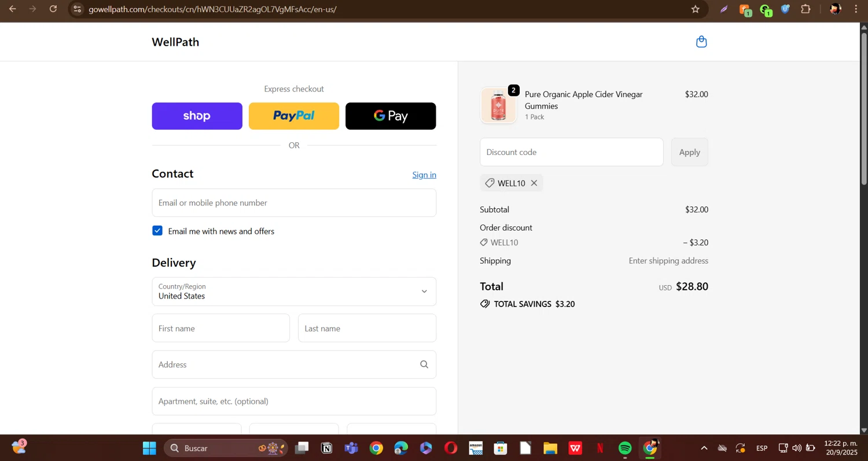Focus the Email or mobile phone field
868x461 pixels.
click(x=294, y=203)
